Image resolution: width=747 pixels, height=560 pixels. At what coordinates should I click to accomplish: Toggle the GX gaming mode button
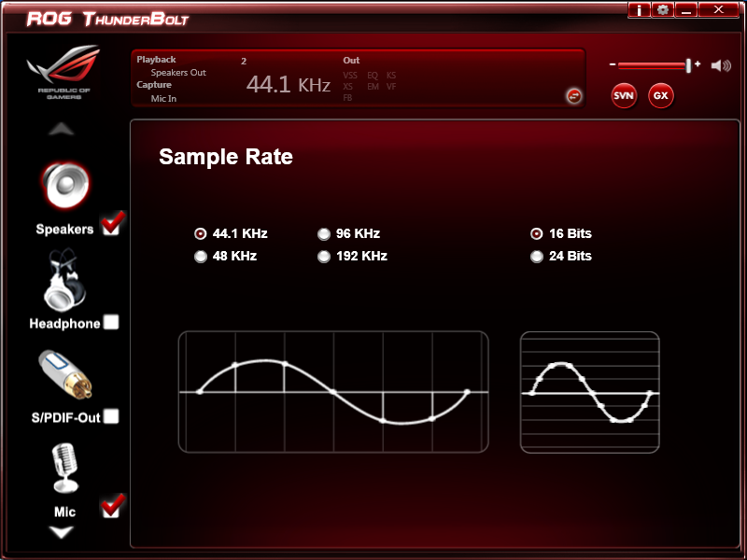[x=661, y=96]
